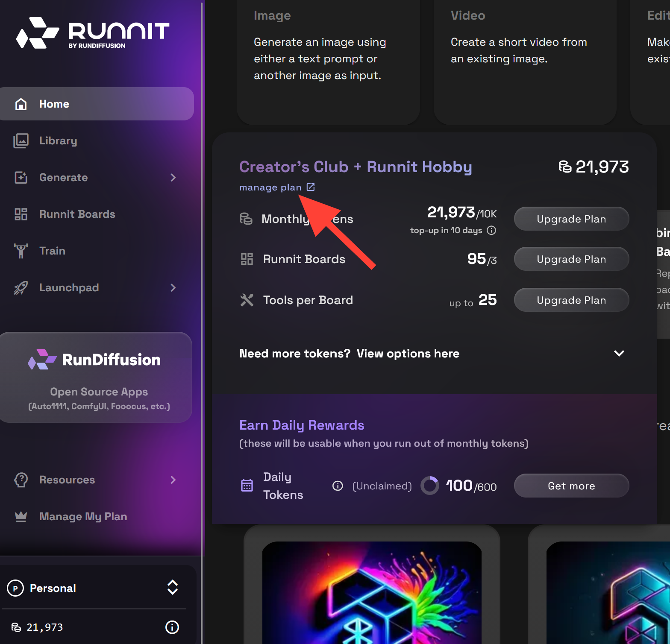Expand the Launchpad submenu arrow

[x=173, y=287]
